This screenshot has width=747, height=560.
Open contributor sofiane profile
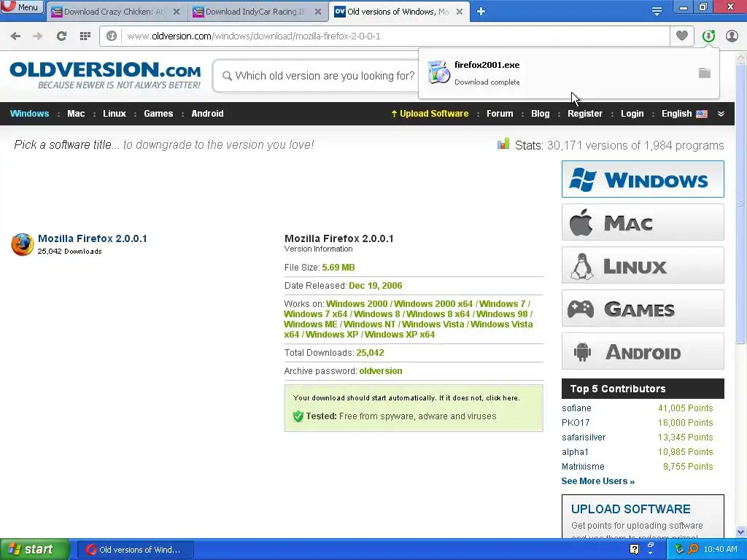pyautogui.click(x=576, y=408)
